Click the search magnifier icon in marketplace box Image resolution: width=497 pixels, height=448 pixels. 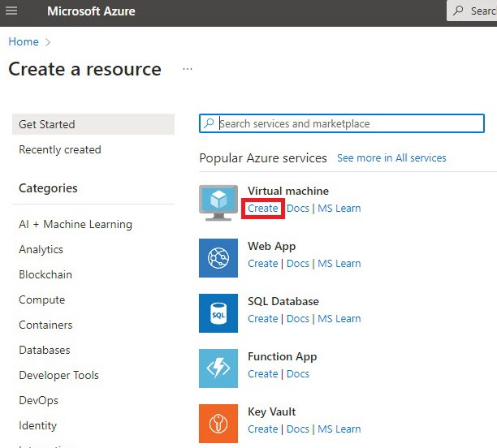(x=209, y=123)
